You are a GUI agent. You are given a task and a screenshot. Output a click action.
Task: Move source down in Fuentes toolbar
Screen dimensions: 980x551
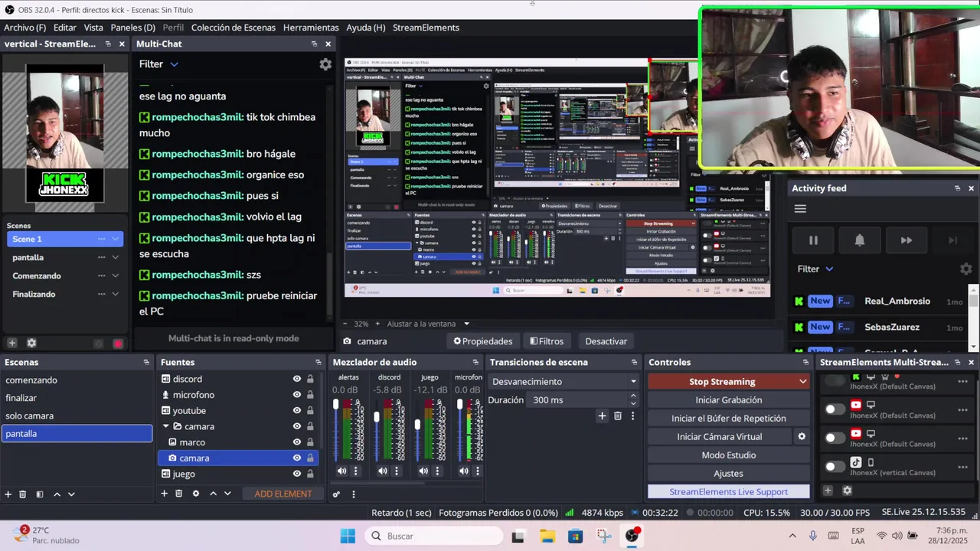[227, 494]
